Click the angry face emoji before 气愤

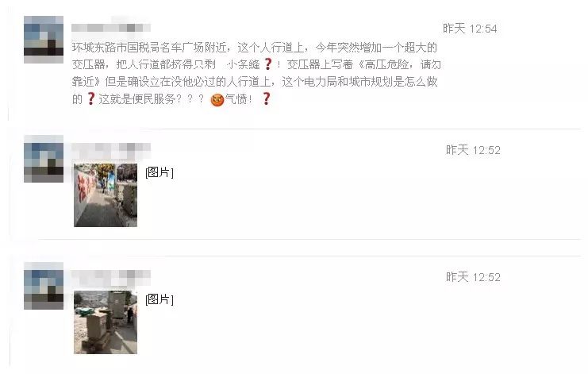[x=217, y=100]
